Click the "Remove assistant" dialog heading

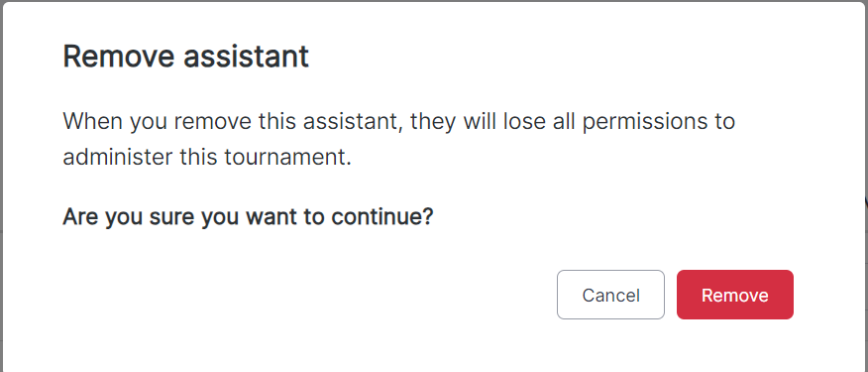click(186, 56)
